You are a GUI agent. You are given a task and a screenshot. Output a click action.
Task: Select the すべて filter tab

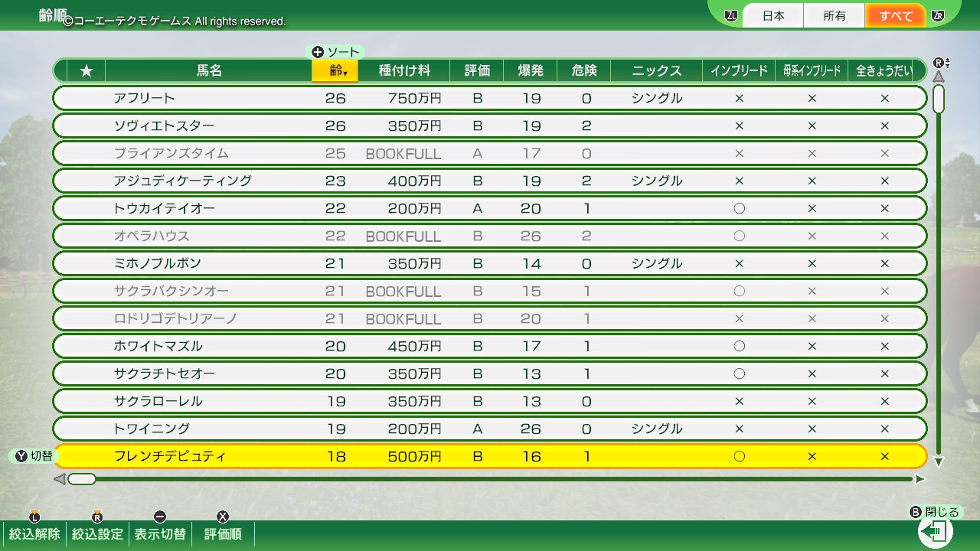896,15
